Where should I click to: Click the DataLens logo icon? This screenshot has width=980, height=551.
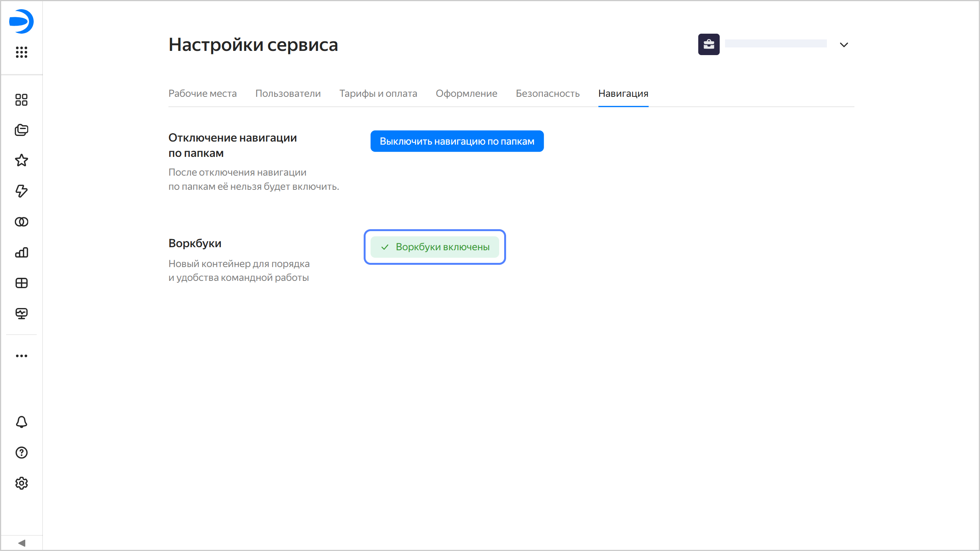tap(21, 21)
